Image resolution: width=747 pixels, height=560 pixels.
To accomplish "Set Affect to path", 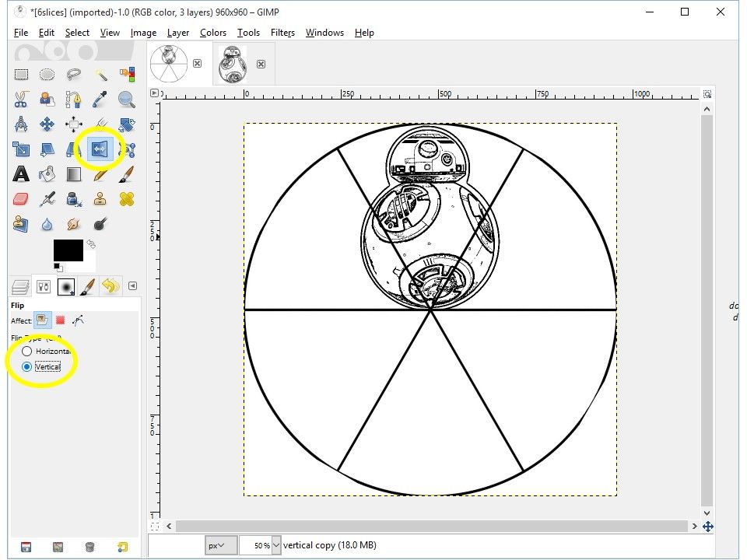I will click(78, 320).
